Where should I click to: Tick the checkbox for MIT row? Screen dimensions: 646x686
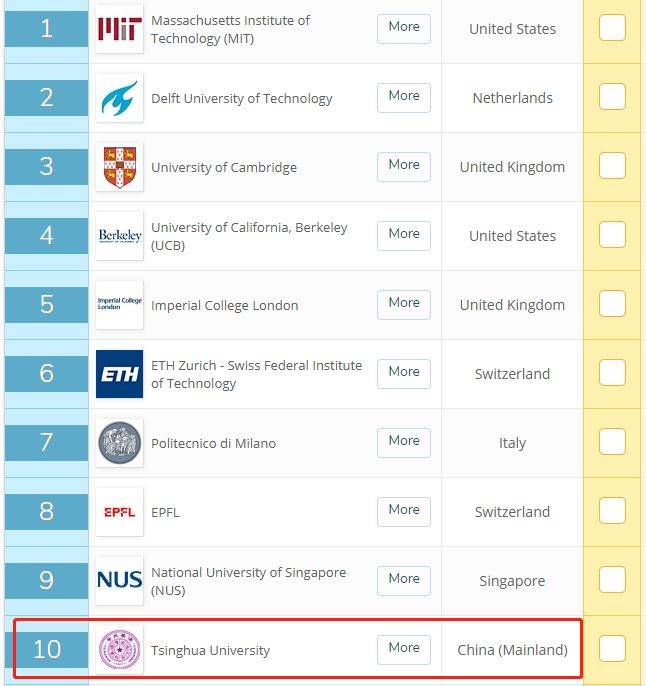pos(612,28)
